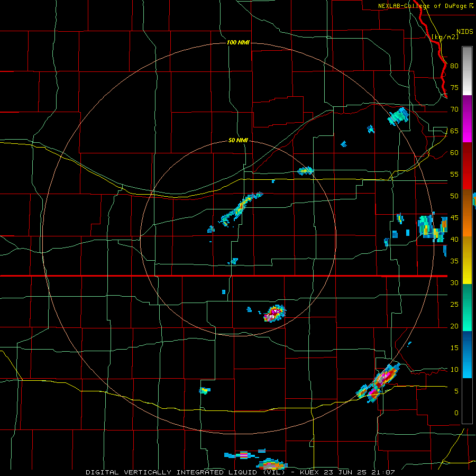
Task: Click the magenta-core storm cell inside the 50 NMI ring
Action: pyautogui.click(x=274, y=314)
